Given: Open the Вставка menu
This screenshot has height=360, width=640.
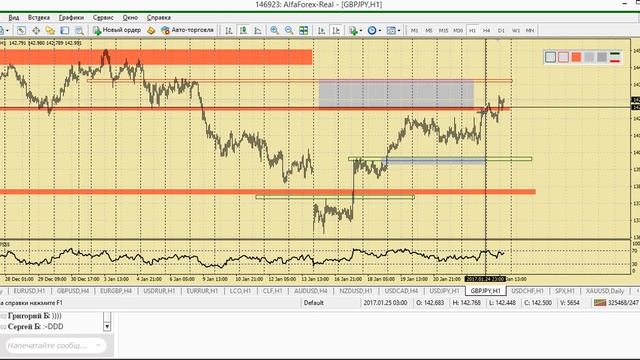Looking at the screenshot, I should (x=39, y=18).
